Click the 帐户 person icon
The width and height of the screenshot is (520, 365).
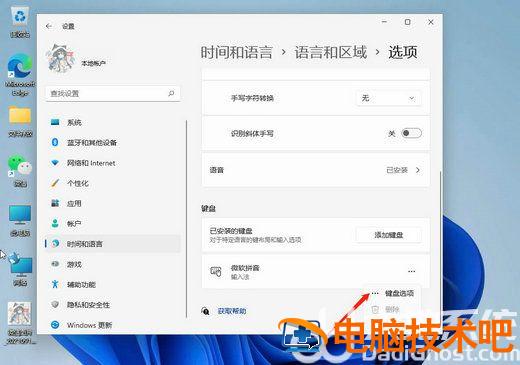pyautogui.click(x=55, y=223)
